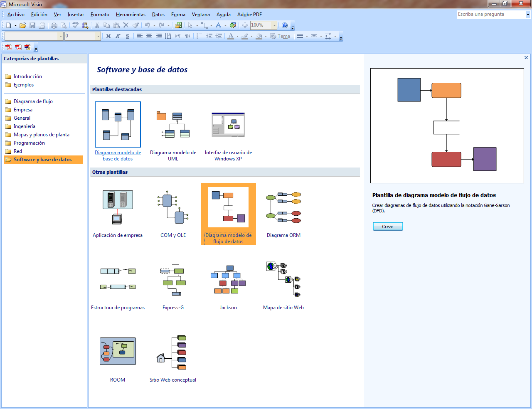The image size is (532, 409).
Task: Open the Archivo menu
Action: (x=16, y=15)
